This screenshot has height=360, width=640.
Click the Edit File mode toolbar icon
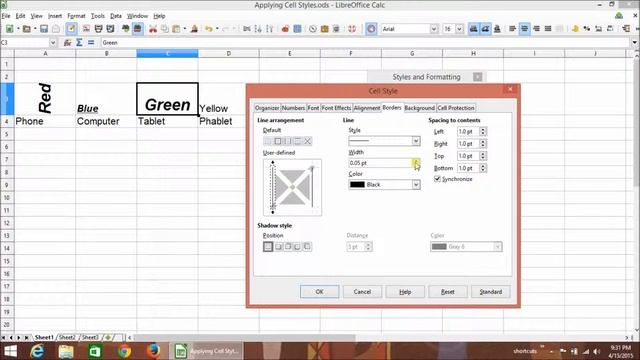pyautogui.click(x=71, y=29)
